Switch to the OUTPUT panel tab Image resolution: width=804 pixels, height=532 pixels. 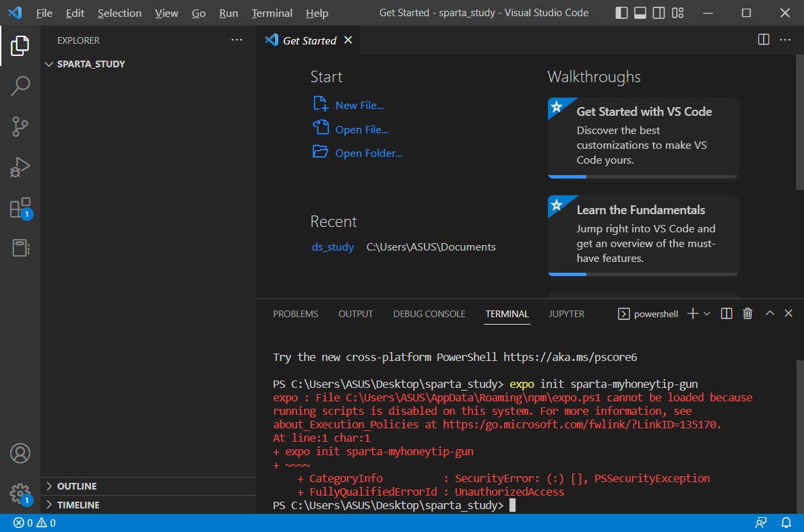coord(355,314)
